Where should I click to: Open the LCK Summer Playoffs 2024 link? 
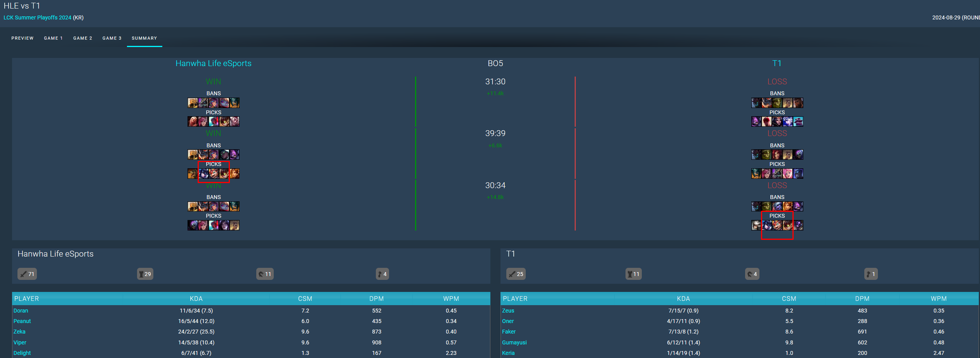tap(37, 17)
